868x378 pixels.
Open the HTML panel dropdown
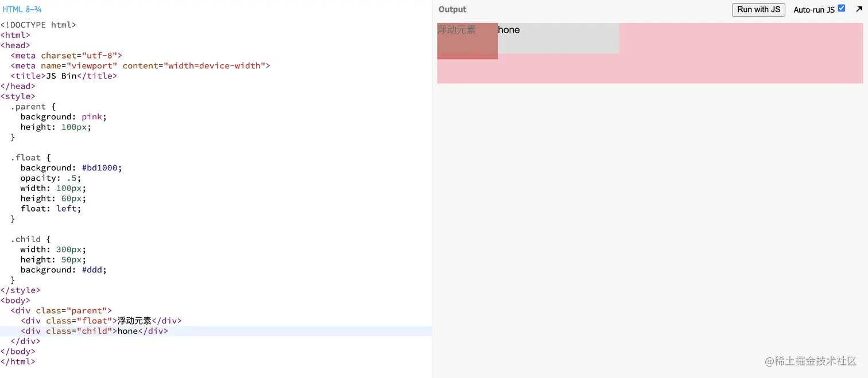click(x=22, y=9)
